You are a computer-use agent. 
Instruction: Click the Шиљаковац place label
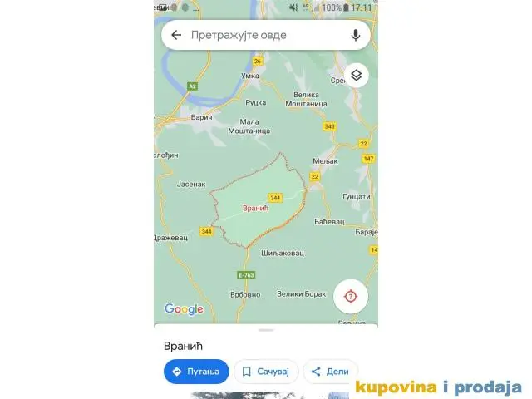(283, 253)
